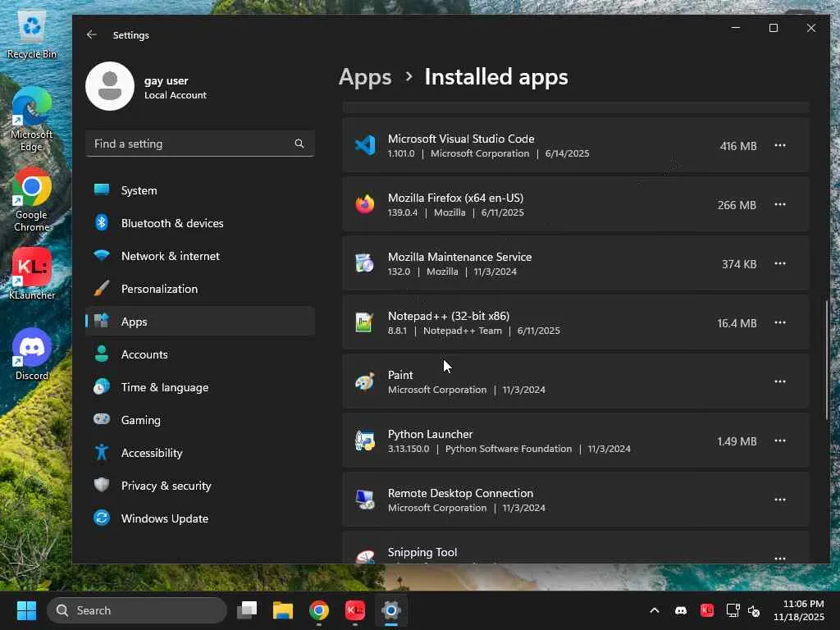
Task: Click the search magnifier in Find a setting
Action: (299, 144)
